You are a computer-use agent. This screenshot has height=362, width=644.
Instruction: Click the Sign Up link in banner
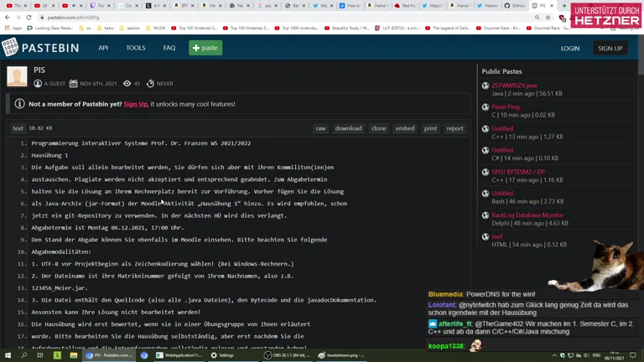coord(135,104)
